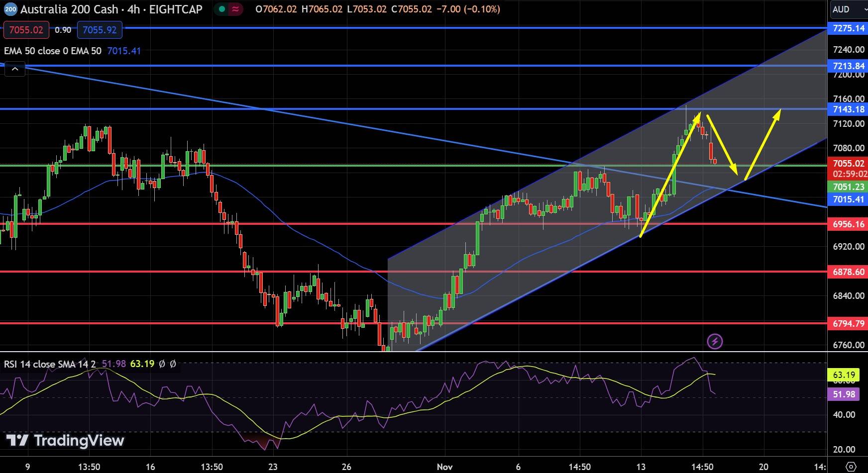Click the 23 date label on time axis
The height and width of the screenshot is (473, 868).
point(272,467)
